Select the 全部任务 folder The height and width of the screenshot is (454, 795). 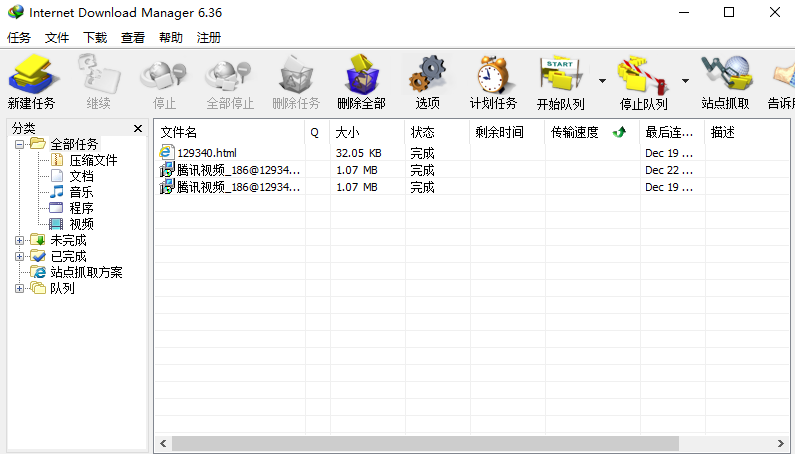click(74, 144)
